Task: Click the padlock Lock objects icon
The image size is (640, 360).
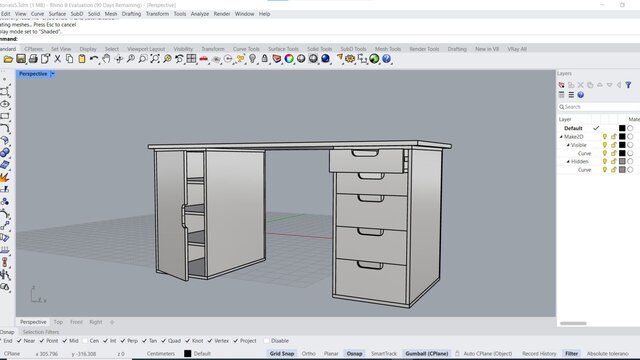Action: pos(264,59)
